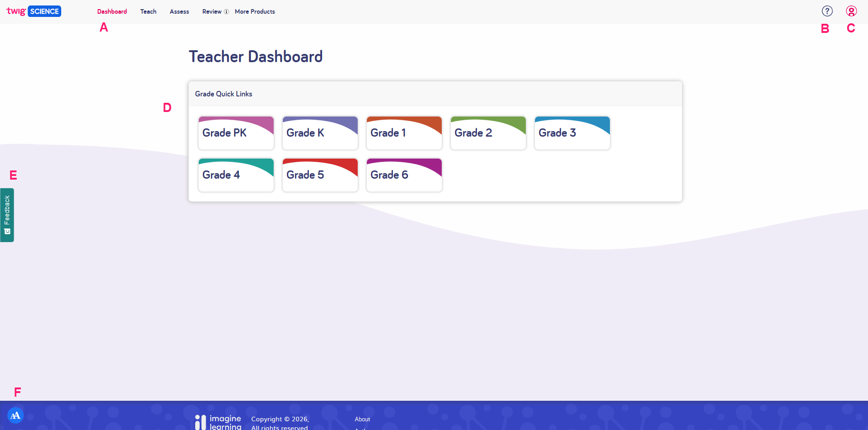Open the user account profile icon
868x430 pixels.
coord(851,11)
